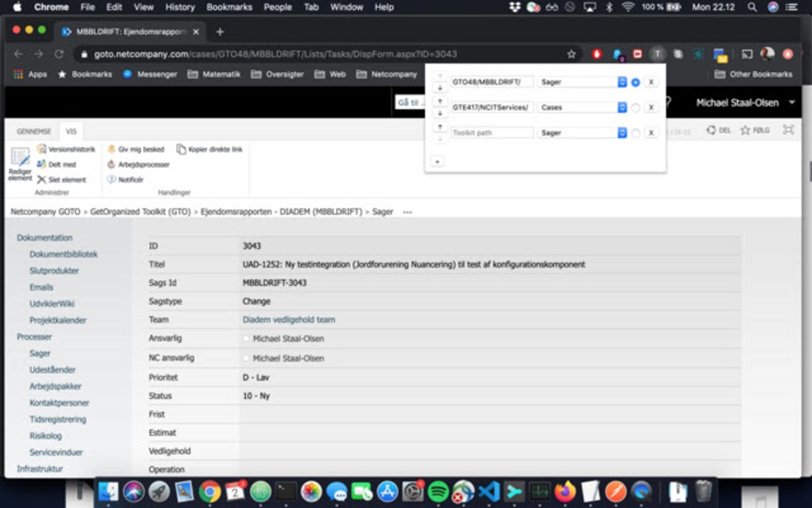Viewport: 812px width, 508px height.
Task: Open the Cases dropdown for GTE417/NCITServices
Action: point(622,107)
